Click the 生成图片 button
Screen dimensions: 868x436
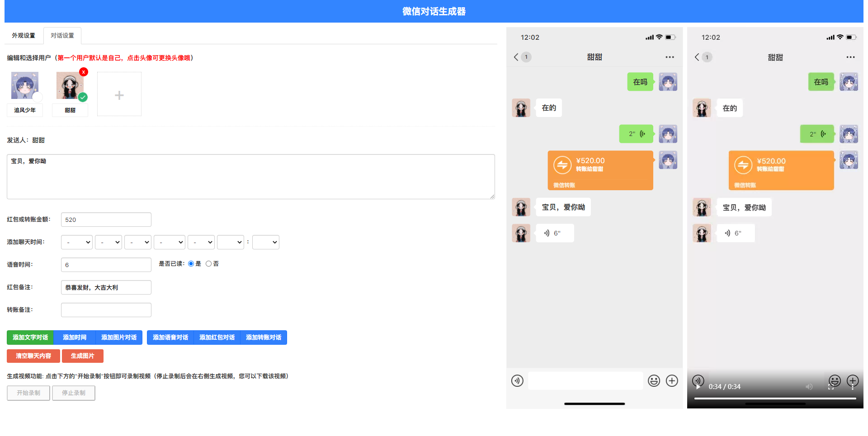point(83,356)
